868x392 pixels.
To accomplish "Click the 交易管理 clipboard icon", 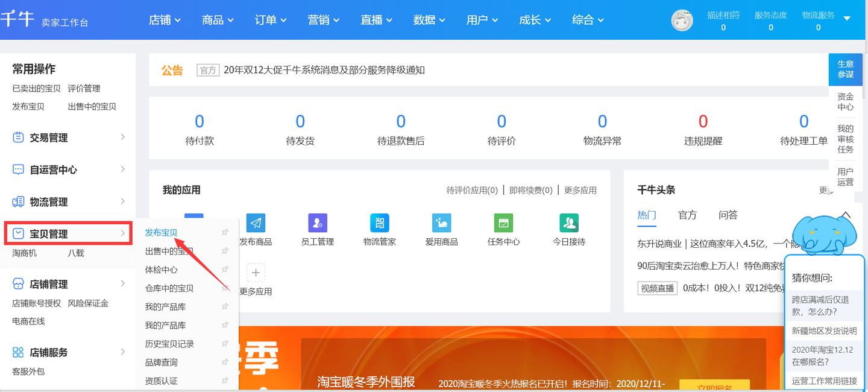I will pyautogui.click(x=18, y=138).
